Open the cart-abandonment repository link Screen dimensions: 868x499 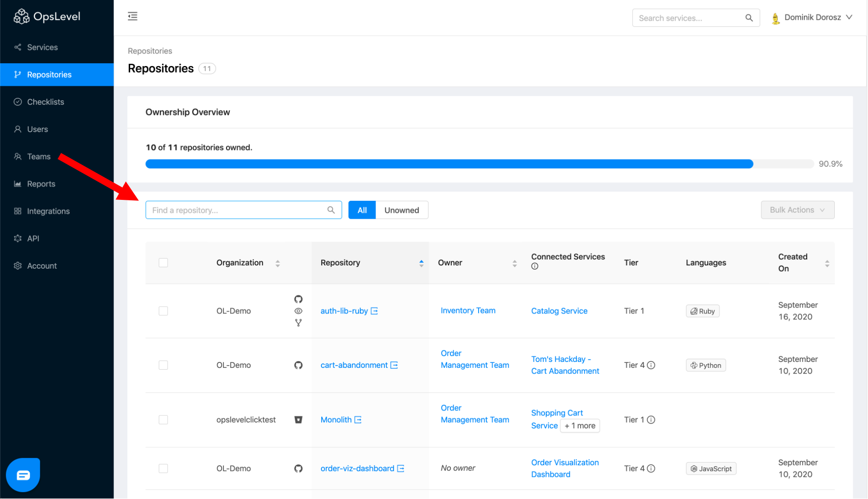point(354,365)
